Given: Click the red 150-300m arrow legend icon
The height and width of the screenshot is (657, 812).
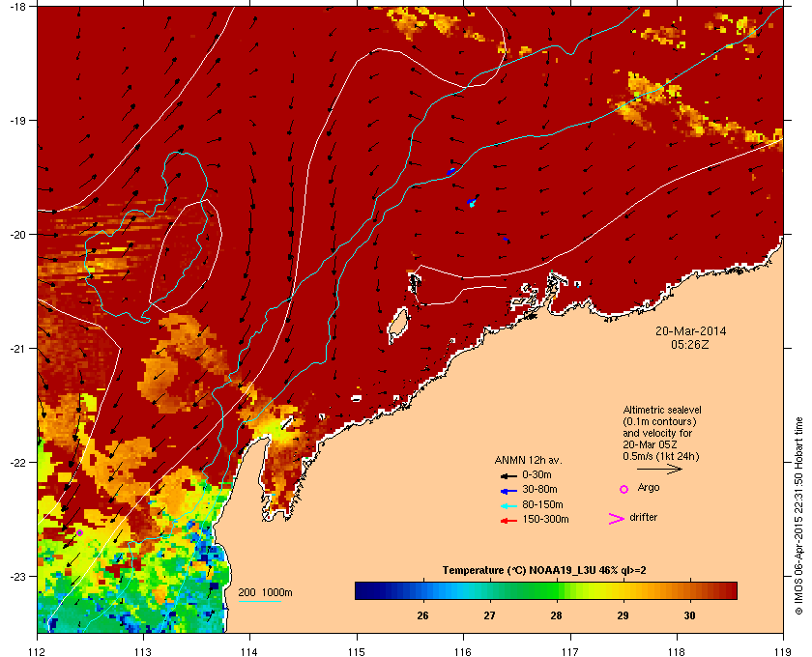Looking at the screenshot, I should tap(508, 521).
